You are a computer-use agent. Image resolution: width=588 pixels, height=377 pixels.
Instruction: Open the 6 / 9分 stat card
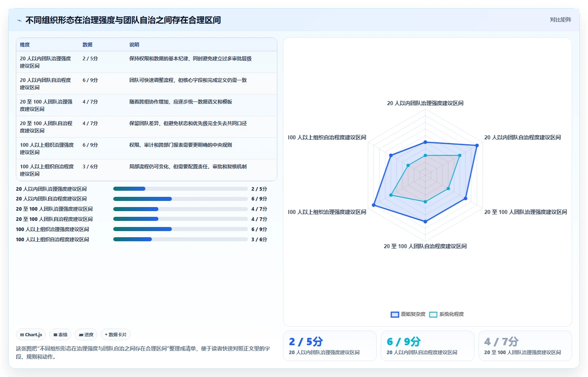428,346
